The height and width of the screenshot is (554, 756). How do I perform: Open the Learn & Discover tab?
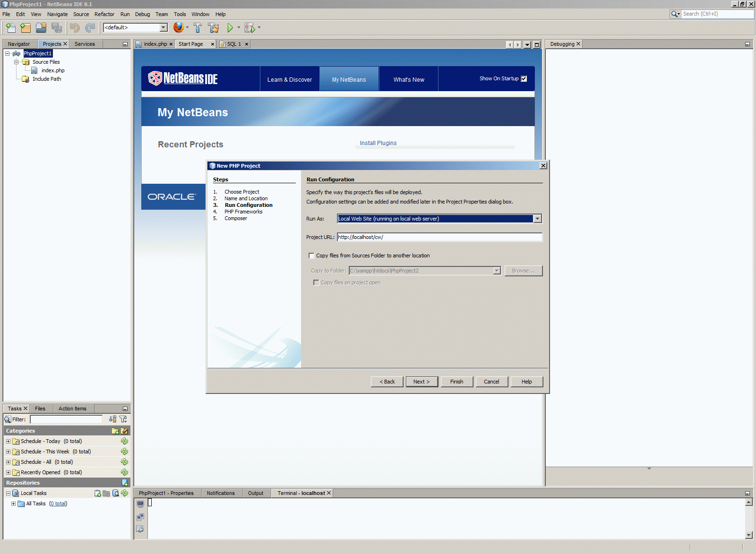pyautogui.click(x=290, y=79)
